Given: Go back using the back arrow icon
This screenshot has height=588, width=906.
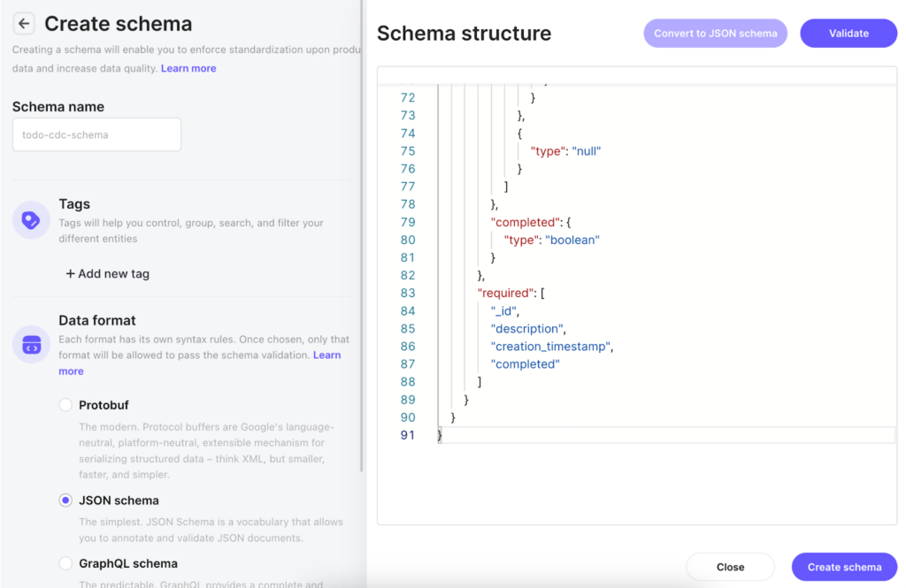Looking at the screenshot, I should (22, 23).
